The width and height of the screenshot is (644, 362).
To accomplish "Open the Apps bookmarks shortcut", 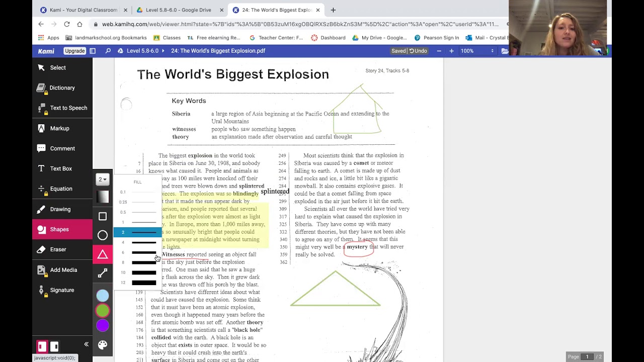I will [x=49, y=38].
